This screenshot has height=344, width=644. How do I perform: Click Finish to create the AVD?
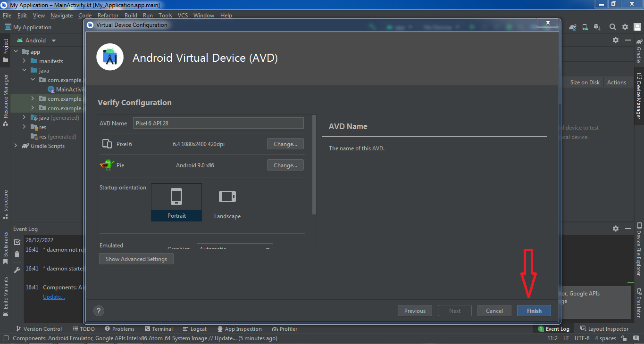pyautogui.click(x=534, y=311)
